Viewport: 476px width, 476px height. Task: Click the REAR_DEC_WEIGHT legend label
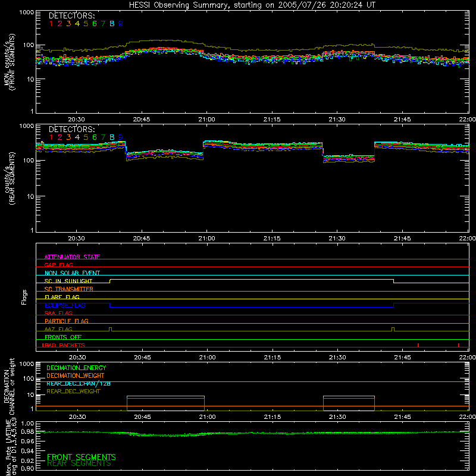[73, 392]
